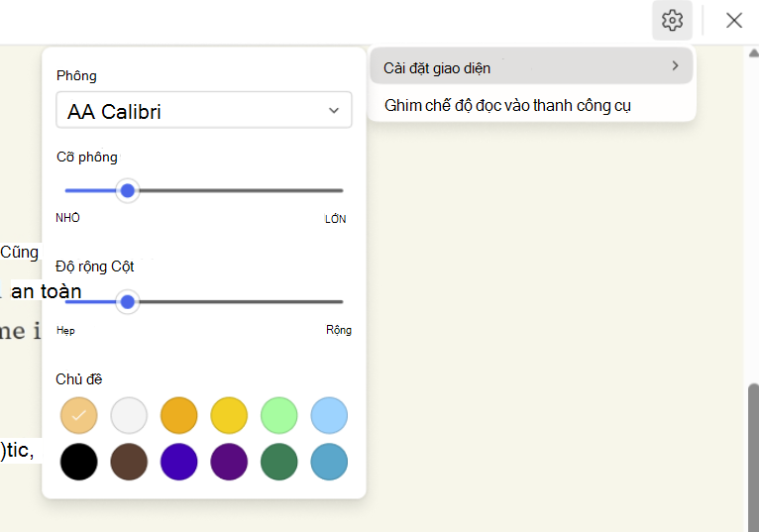Select the light orange checked theme swatch
Image resolution: width=759 pixels, height=532 pixels.
(79, 415)
